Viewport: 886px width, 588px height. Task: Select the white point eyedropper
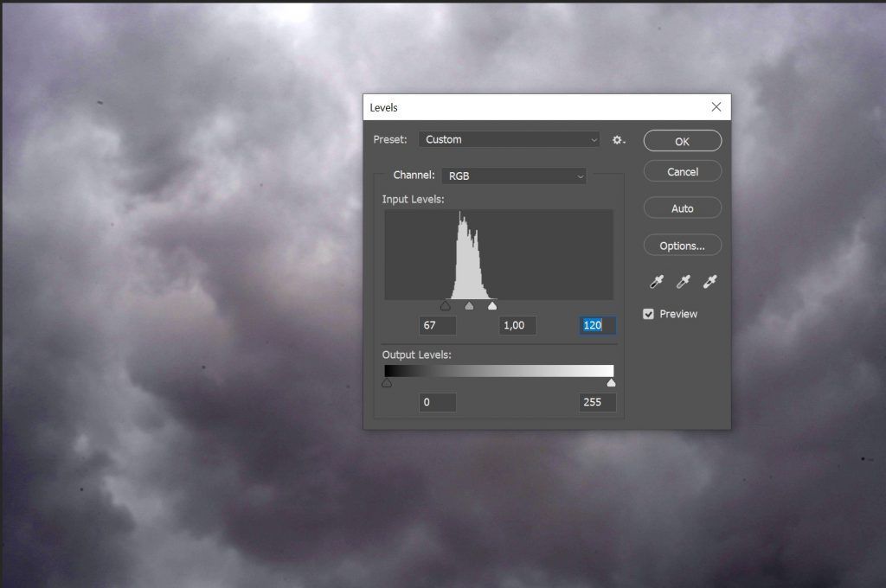(x=709, y=281)
